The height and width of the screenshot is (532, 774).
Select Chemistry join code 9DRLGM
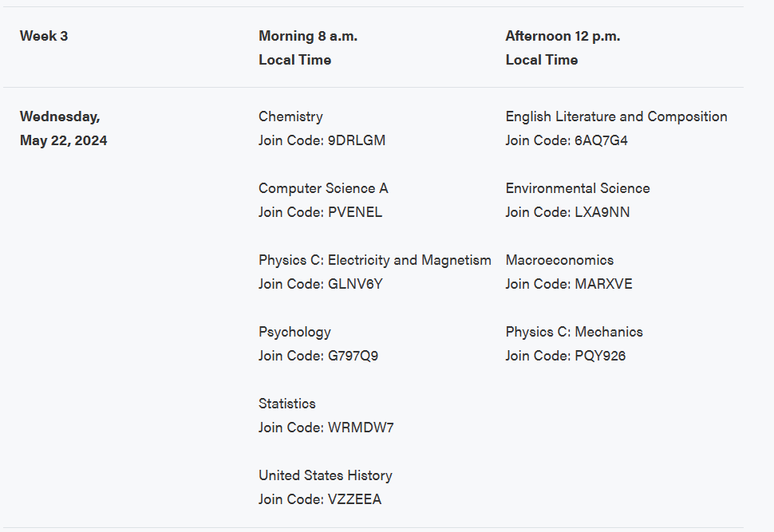[357, 140]
